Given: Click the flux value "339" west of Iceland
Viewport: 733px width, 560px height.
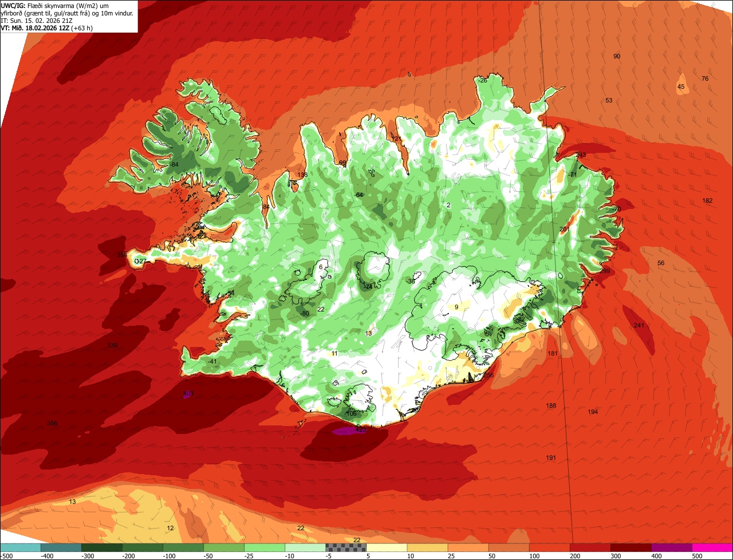Looking at the screenshot, I should coord(112,345).
